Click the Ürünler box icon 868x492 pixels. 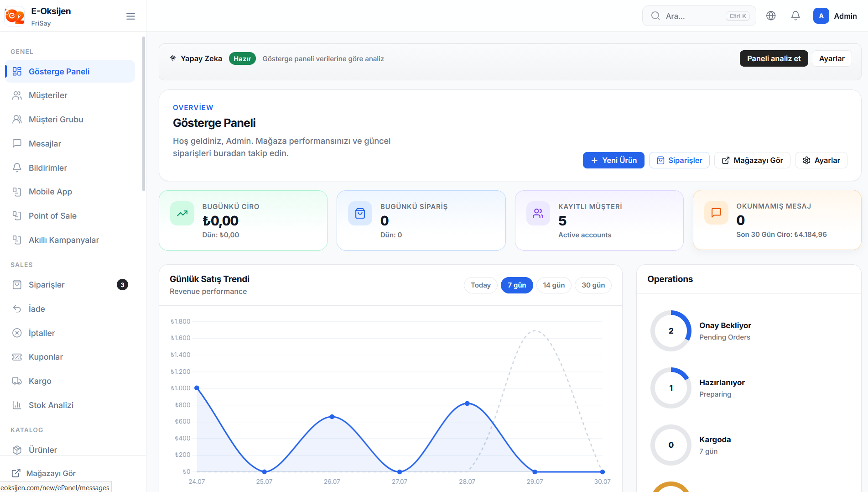point(17,450)
